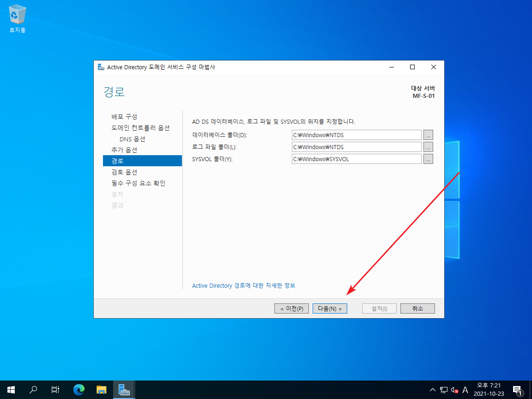
Task: Browse for SYSVOL folder location
Action: 428,159
